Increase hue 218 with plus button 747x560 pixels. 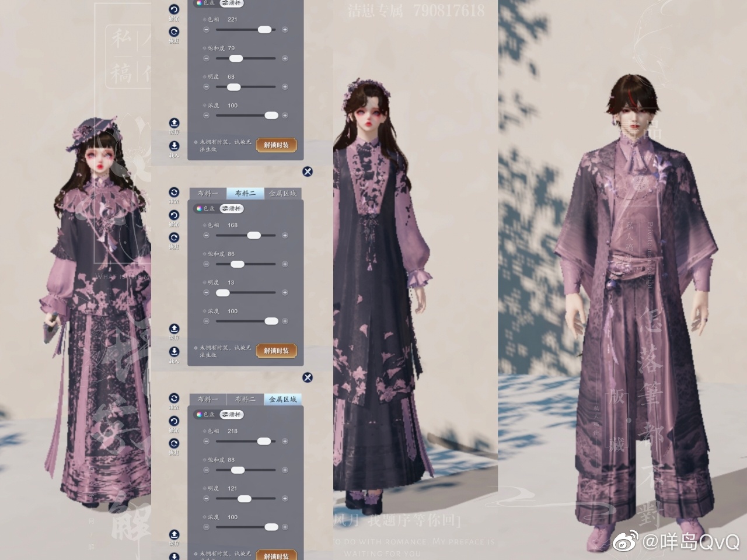pyautogui.click(x=285, y=442)
